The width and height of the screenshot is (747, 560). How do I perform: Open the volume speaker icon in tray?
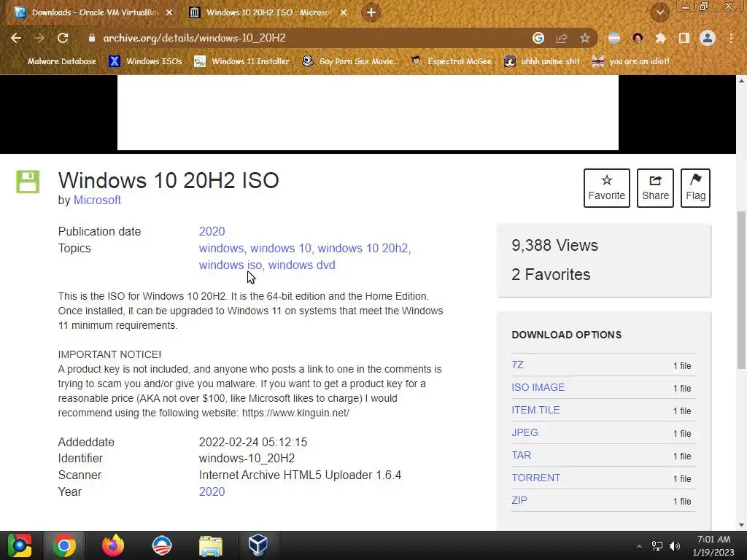coord(675,545)
